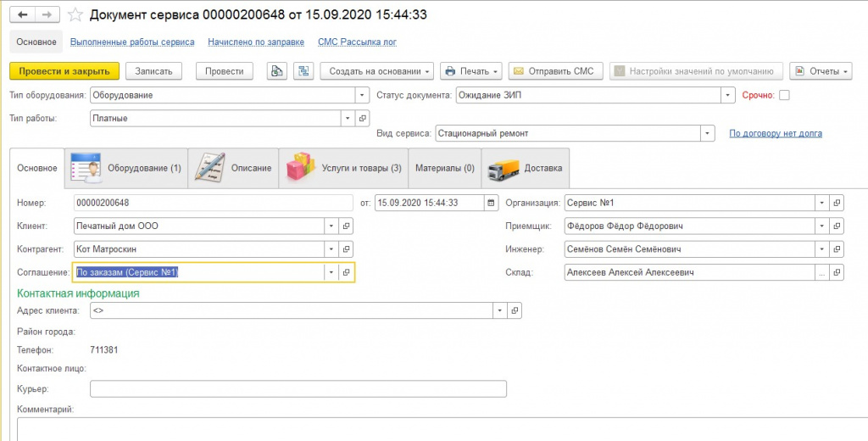Click the Записать button

tap(153, 71)
